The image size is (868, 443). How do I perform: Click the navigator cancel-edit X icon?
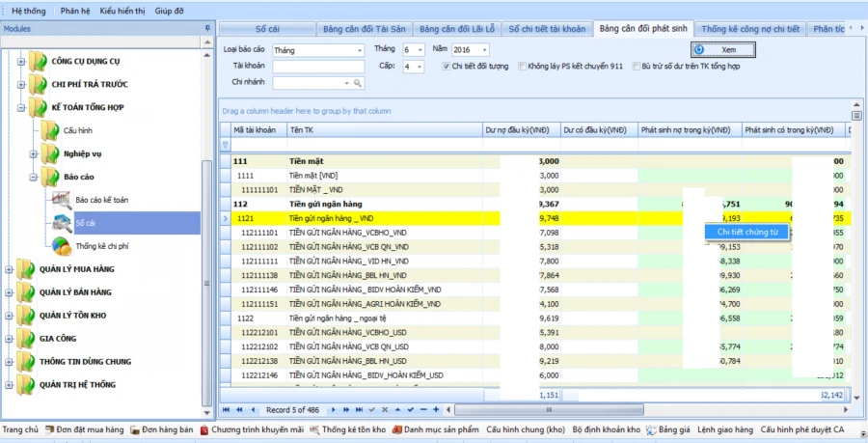[x=385, y=410]
